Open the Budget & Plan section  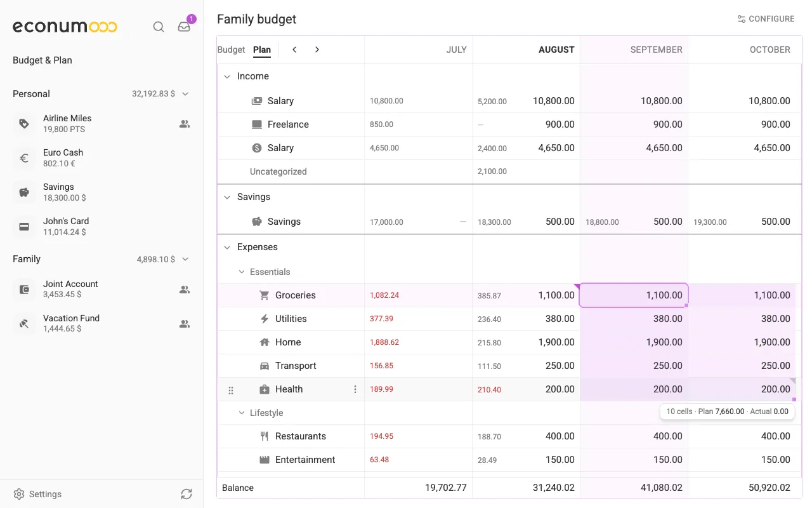coord(43,60)
